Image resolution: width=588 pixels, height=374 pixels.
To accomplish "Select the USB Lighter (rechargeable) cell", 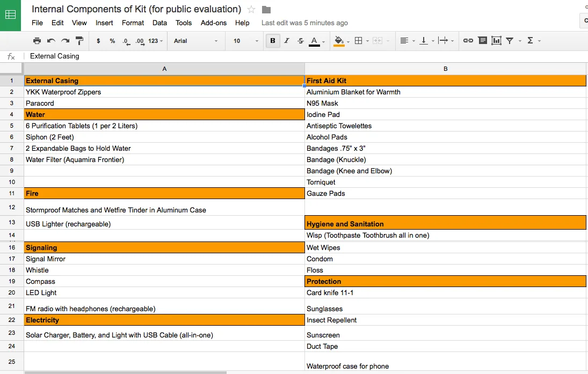I will pos(164,222).
